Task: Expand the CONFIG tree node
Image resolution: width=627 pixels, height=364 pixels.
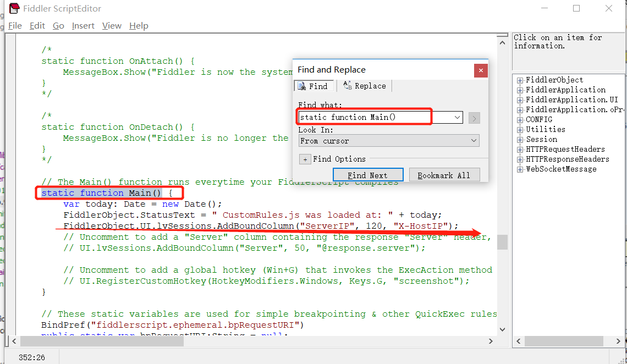Action: 520,120
